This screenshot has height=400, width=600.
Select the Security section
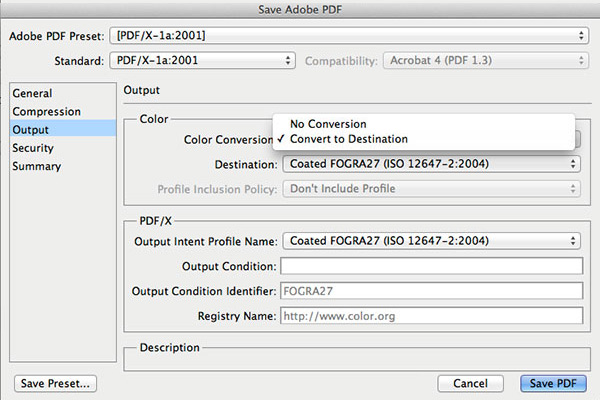click(x=63, y=148)
